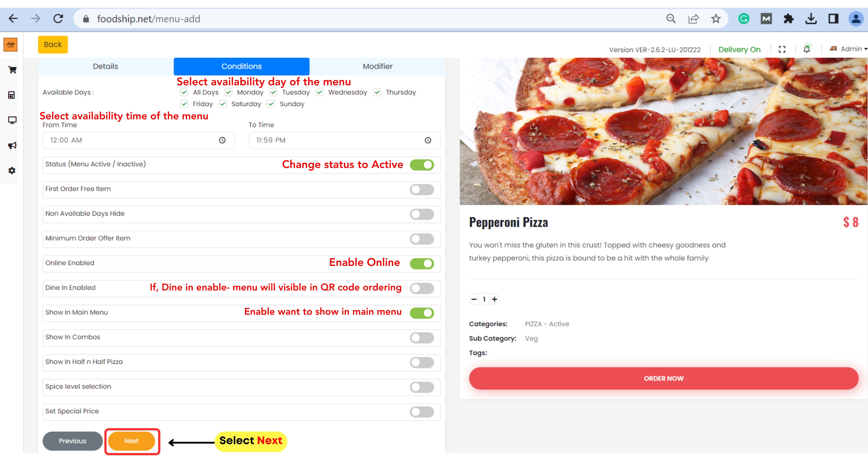Viewport: 868px width, 461px height.
Task: Disable Online Enabled switch
Action: (422, 264)
